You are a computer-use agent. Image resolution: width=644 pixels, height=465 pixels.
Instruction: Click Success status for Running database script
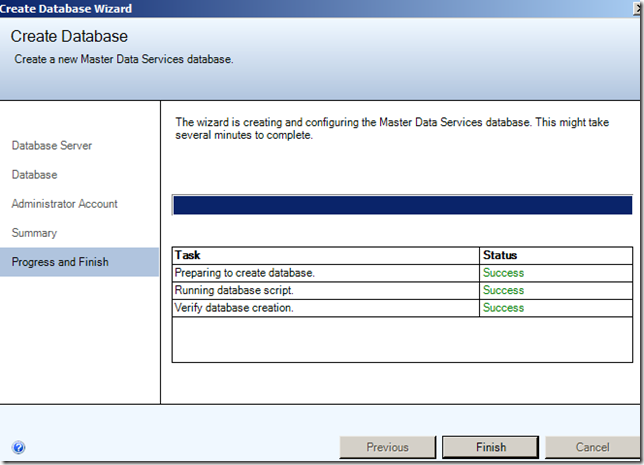[x=503, y=290]
